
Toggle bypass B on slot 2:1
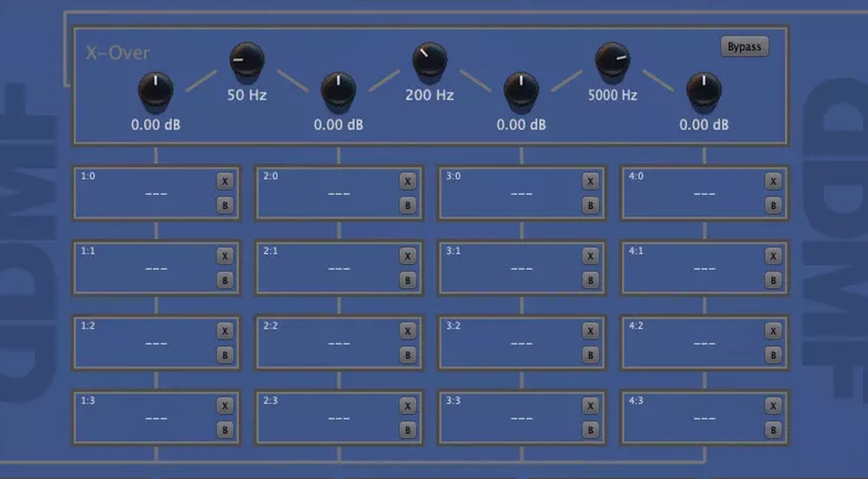[x=408, y=281]
